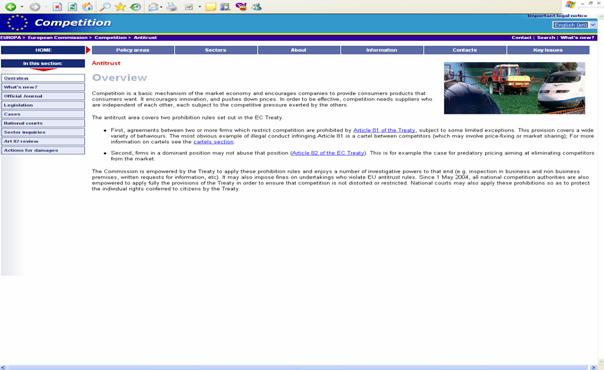Go to the browser Home icon
The image size is (604, 370).
tap(88, 7)
